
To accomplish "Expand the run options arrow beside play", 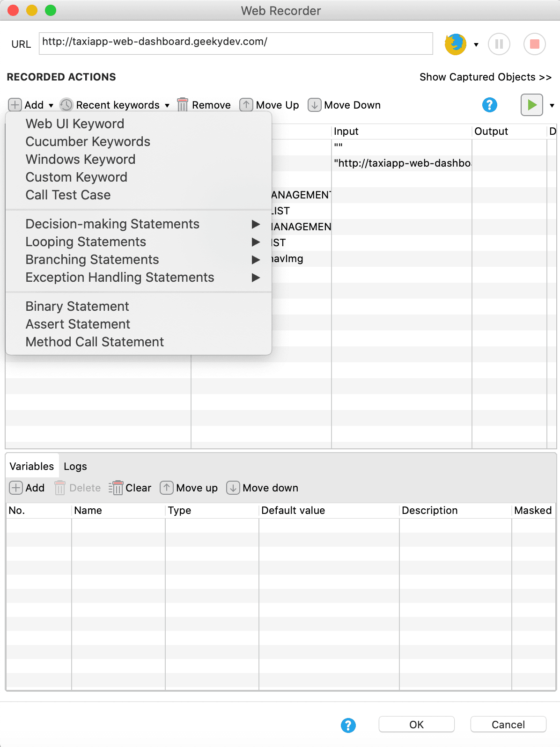I will pos(552,105).
